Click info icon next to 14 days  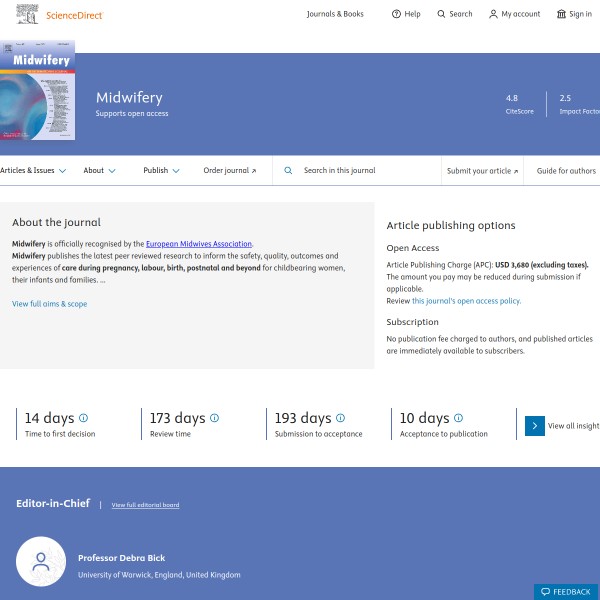point(83,418)
